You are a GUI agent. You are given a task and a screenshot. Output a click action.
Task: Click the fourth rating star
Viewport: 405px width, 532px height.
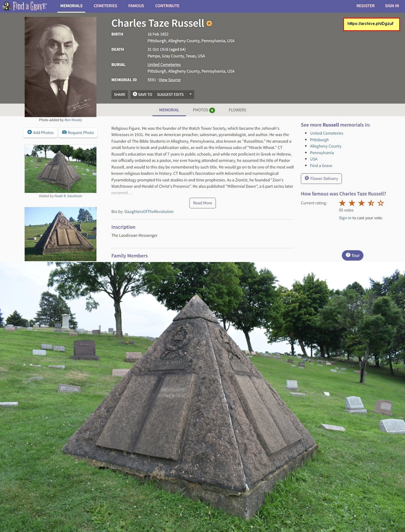[x=371, y=203]
